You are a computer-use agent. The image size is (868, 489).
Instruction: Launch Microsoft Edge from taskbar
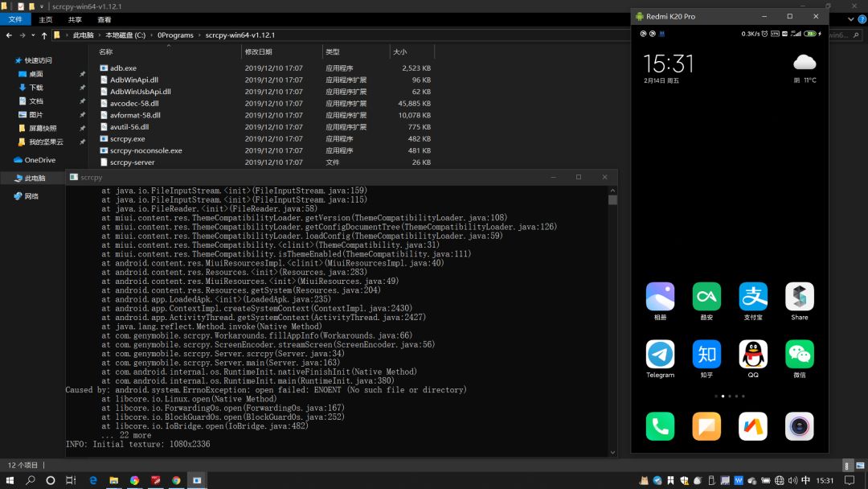(93, 480)
